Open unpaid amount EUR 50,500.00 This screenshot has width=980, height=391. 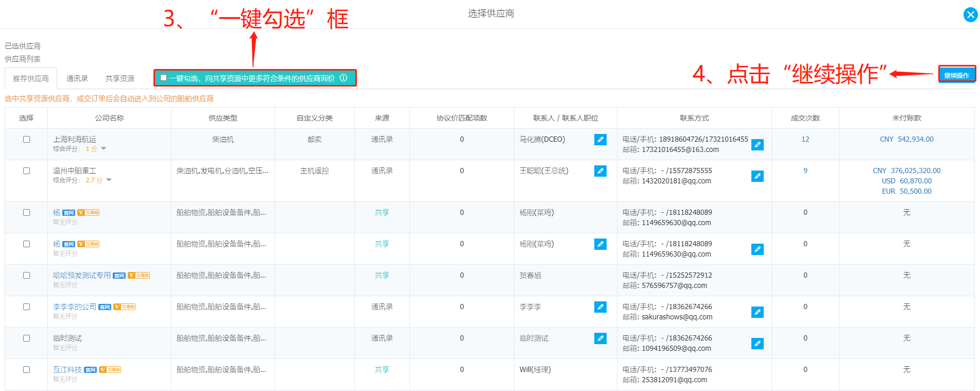click(907, 192)
